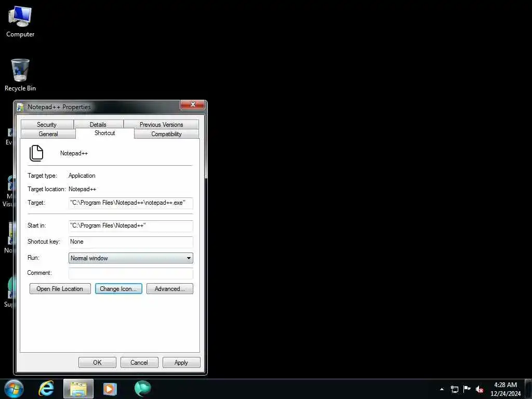Open the Windows Start orb

pos(14,389)
